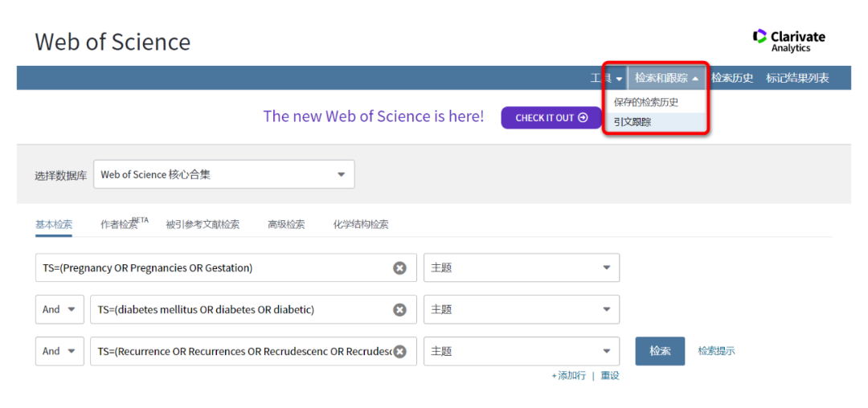Open the And operator dropdown for the diabetes row
The height and width of the screenshot is (408, 868).
coord(59,309)
